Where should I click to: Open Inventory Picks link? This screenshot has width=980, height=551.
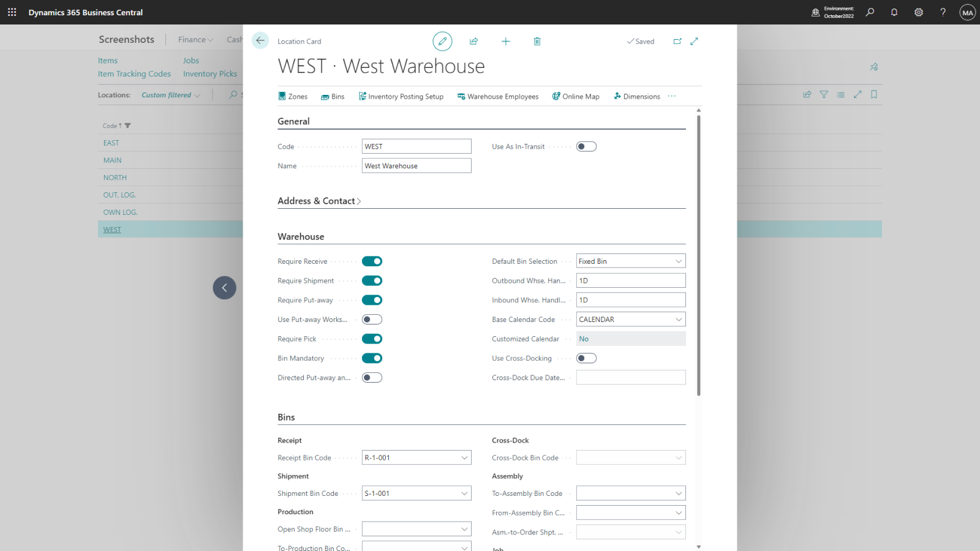210,74
